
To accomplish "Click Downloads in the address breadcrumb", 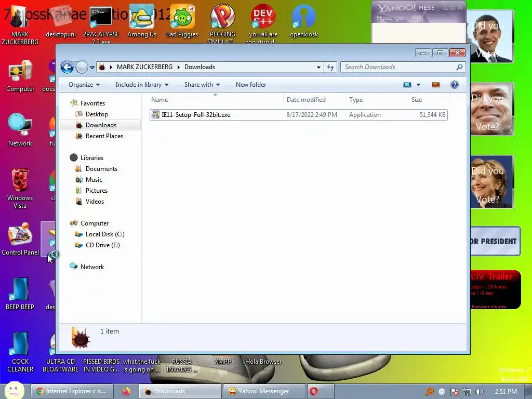I will [x=199, y=67].
